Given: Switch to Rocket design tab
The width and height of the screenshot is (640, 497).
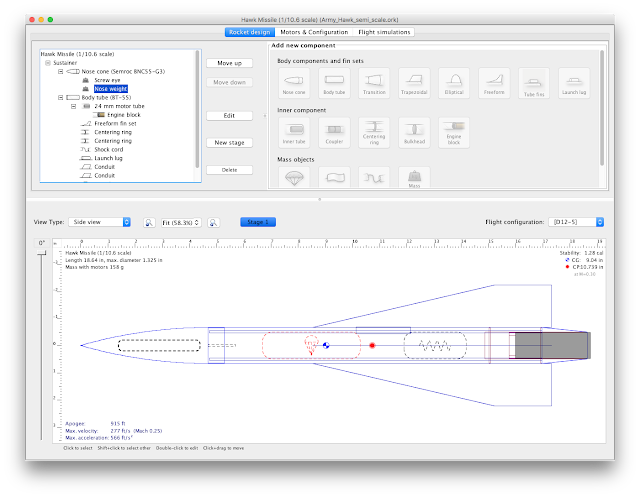Looking at the screenshot, I should pyautogui.click(x=249, y=32).
